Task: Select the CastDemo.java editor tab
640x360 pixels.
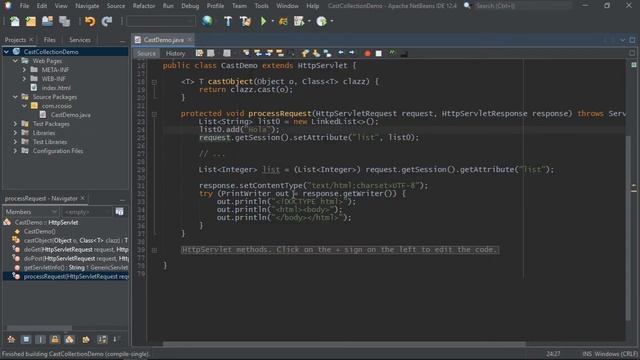Action: [163, 40]
